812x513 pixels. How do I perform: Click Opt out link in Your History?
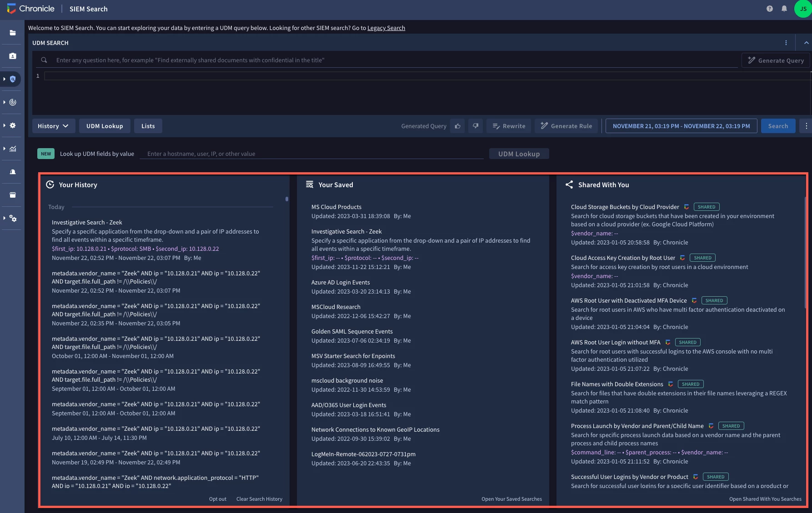(x=218, y=499)
